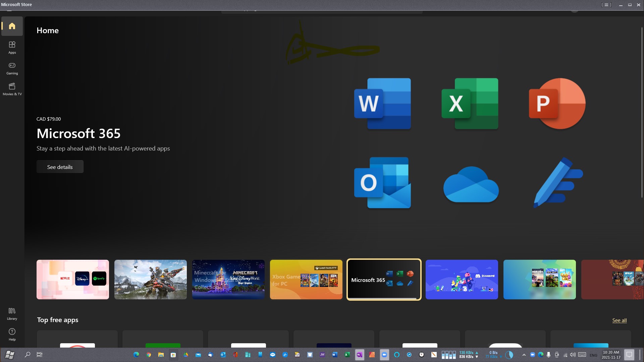Click the Microsoft Store taskbar icon
This screenshot has width=644, height=362.
click(x=173, y=355)
